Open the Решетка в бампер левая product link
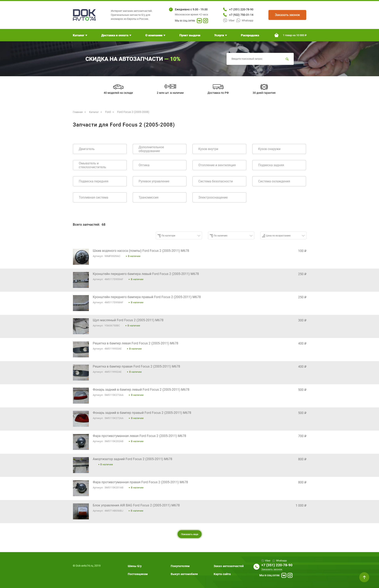Viewport: 379px width, 588px height. tap(135, 343)
